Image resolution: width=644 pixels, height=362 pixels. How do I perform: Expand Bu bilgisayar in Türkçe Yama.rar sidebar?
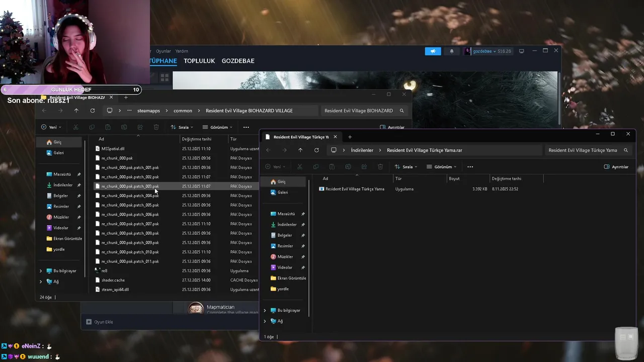pyautogui.click(x=265, y=311)
